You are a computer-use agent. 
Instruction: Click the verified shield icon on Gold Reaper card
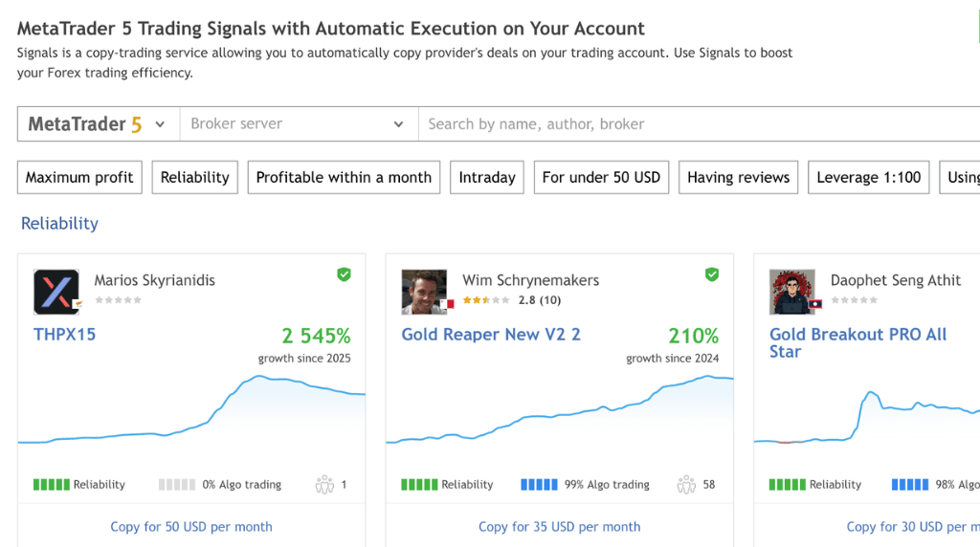[712, 274]
